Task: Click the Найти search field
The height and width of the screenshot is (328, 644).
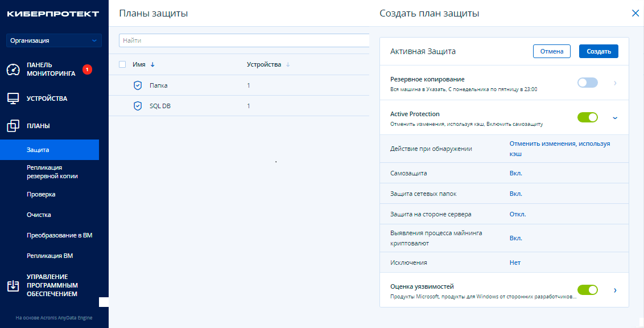Action: click(245, 40)
